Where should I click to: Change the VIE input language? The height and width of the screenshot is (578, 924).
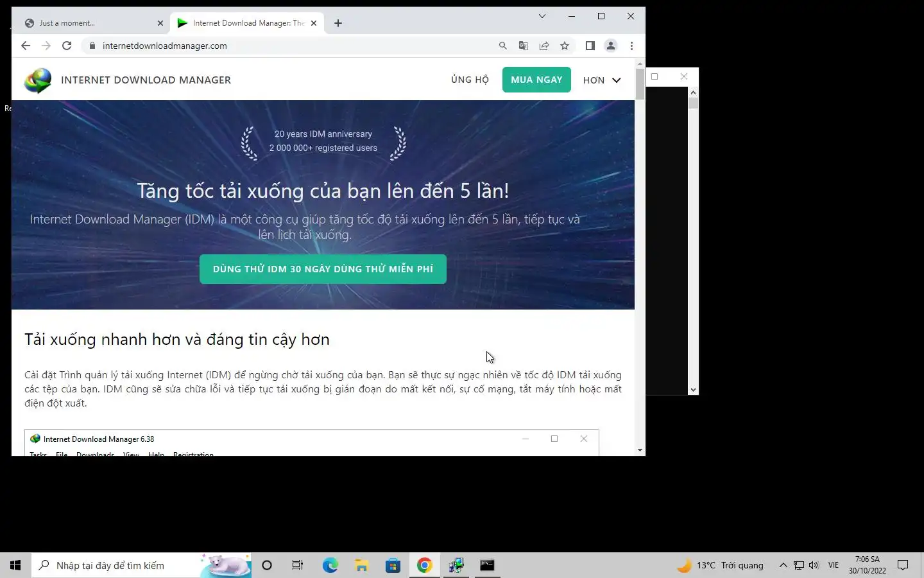834,565
